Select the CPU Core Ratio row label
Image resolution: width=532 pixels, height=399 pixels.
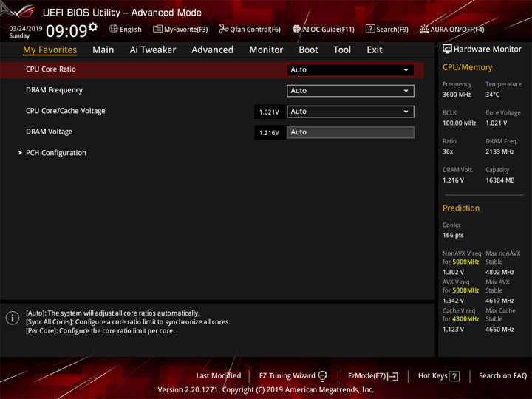(51, 69)
